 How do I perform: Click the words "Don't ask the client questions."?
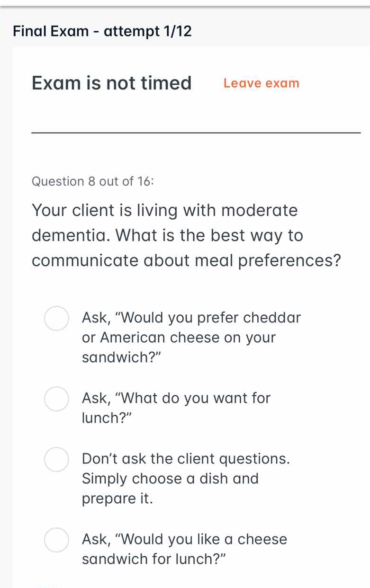(186, 459)
